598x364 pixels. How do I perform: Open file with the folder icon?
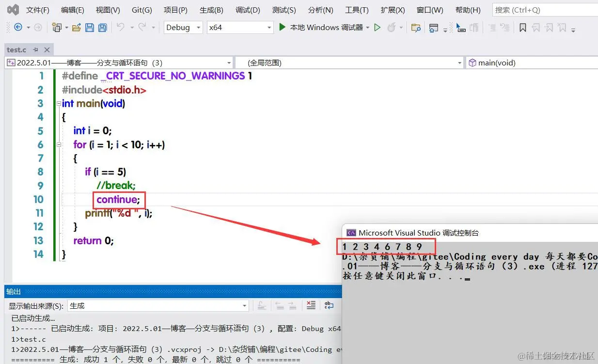pos(76,28)
